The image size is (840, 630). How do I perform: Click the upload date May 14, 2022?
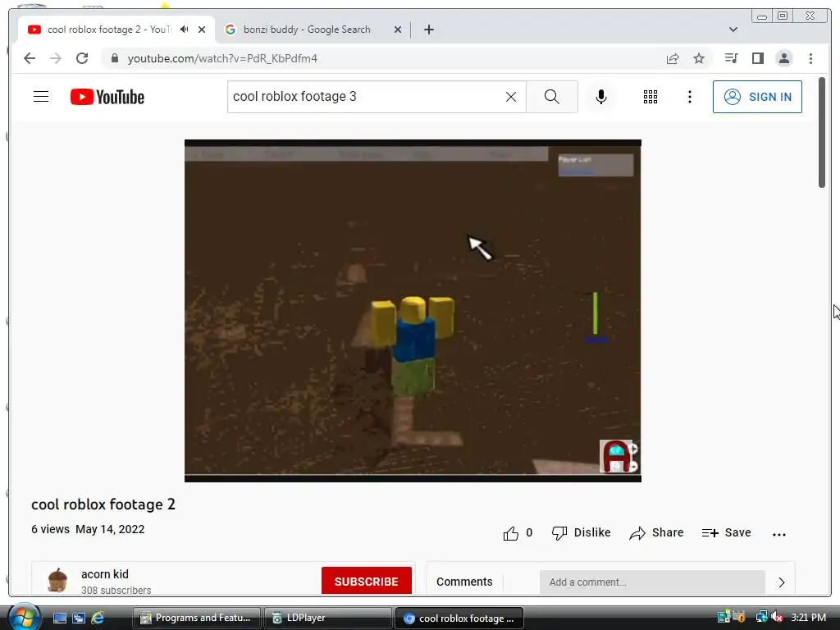point(110,529)
